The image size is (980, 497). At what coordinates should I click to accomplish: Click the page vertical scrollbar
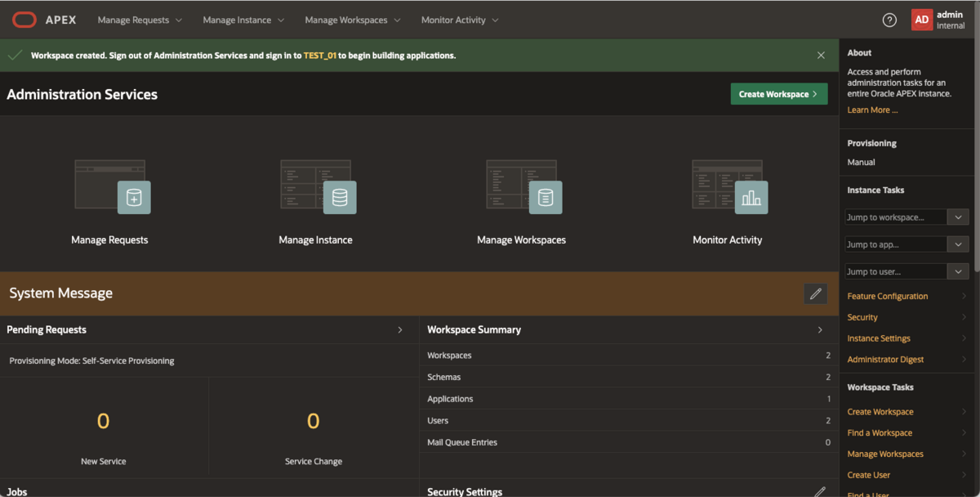[x=977, y=155]
